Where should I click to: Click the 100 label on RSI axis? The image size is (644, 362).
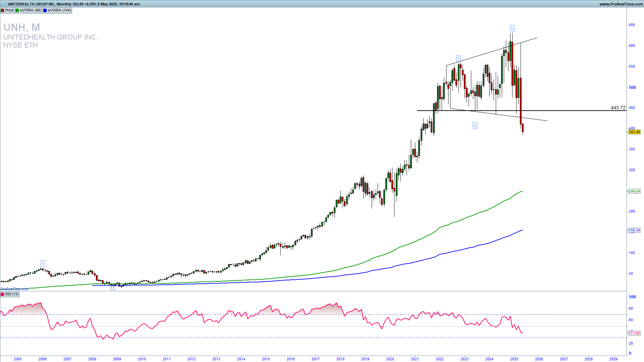(x=632, y=297)
